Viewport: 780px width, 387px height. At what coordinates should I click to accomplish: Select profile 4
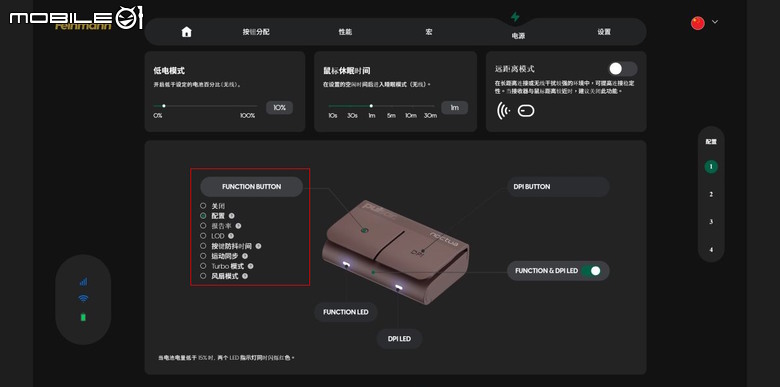pos(711,250)
